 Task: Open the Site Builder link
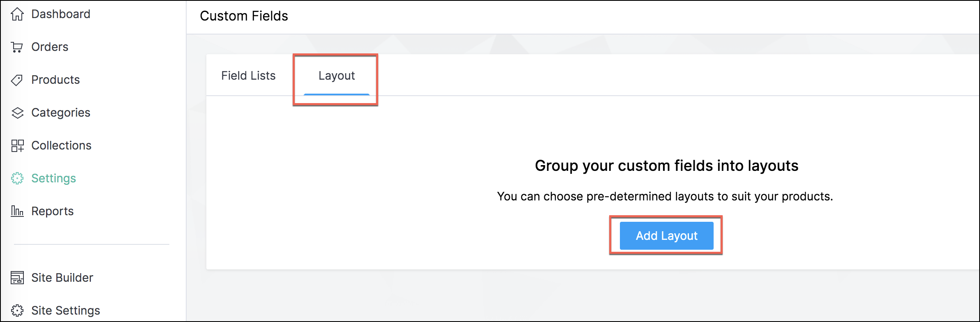62,278
